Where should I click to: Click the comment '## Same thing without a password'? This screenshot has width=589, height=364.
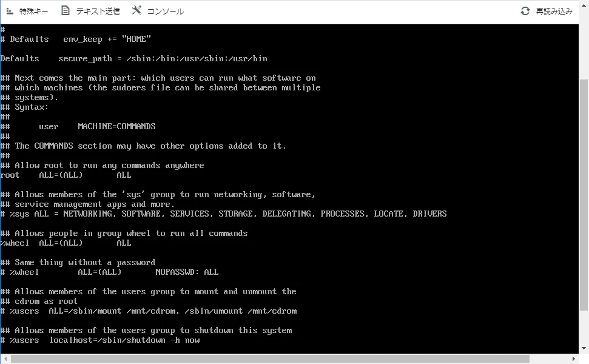point(78,262)
